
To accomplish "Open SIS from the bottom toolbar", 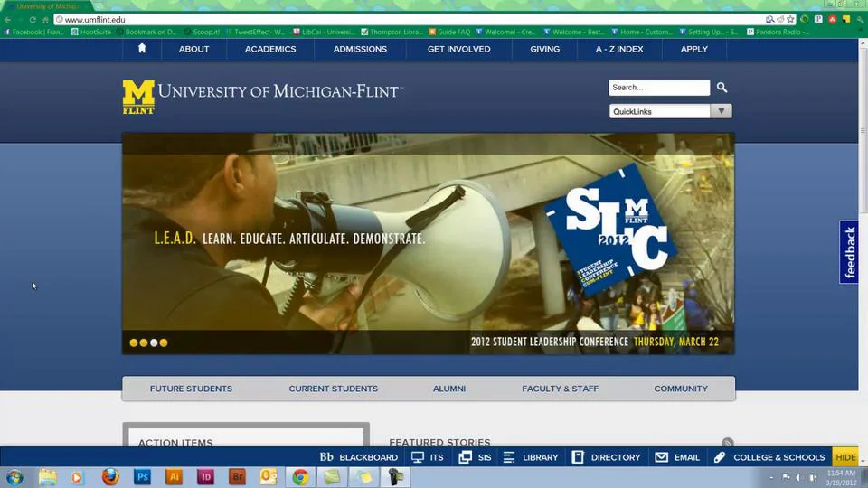I will pos(475,457).
